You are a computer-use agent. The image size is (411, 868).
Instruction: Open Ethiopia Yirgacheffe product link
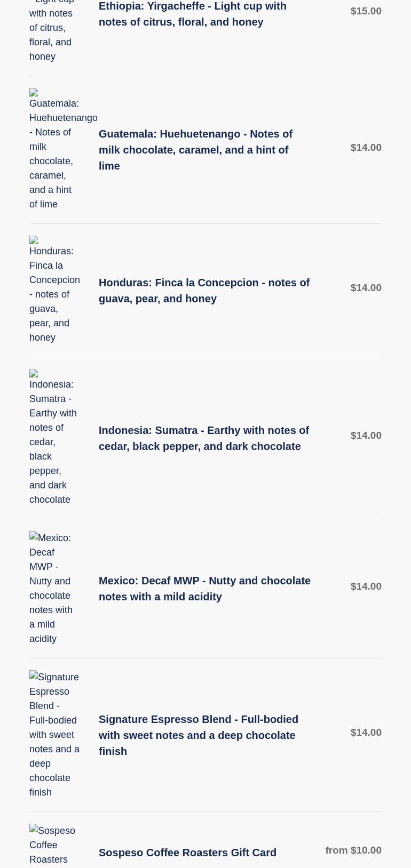coord(192,14)
